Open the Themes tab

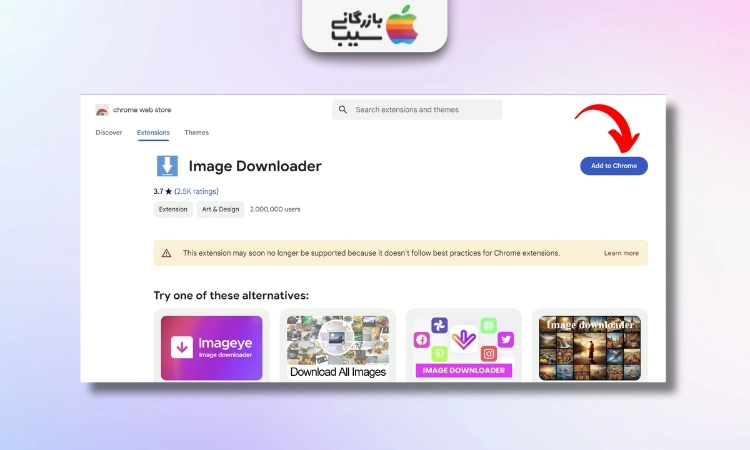coord(197,132)
